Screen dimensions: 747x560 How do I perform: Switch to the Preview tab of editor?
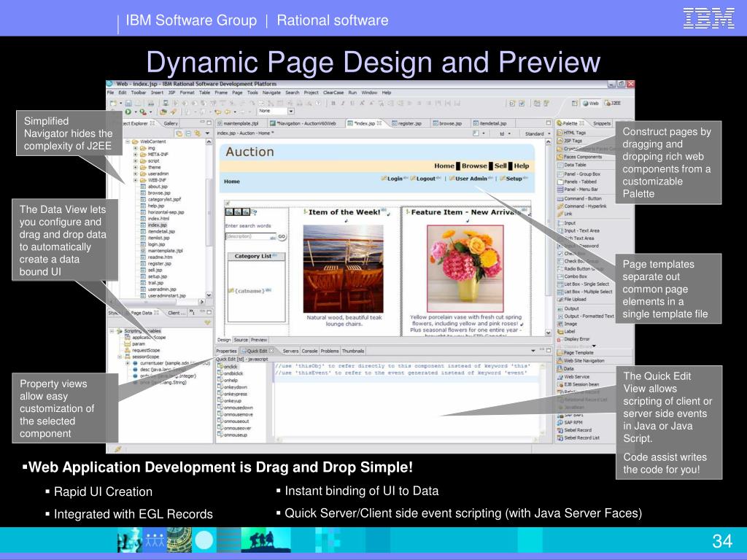point(259,340)
